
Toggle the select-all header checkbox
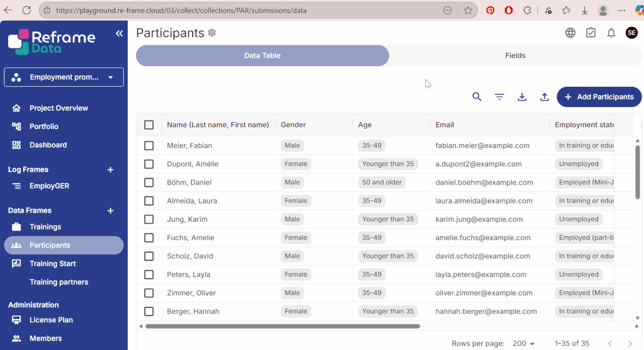[149, 125]
